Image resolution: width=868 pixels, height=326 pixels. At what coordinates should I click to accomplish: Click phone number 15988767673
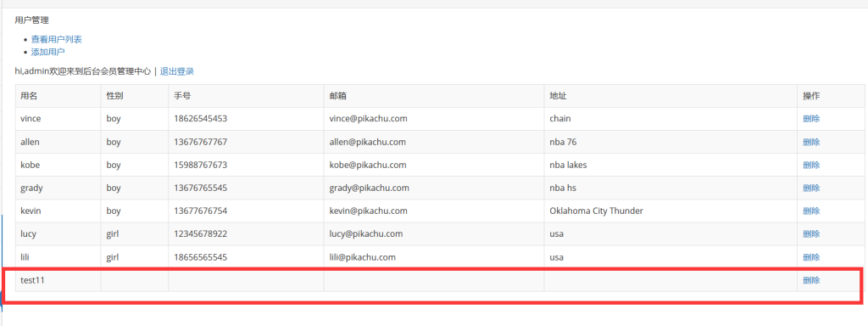coord(200,166)
